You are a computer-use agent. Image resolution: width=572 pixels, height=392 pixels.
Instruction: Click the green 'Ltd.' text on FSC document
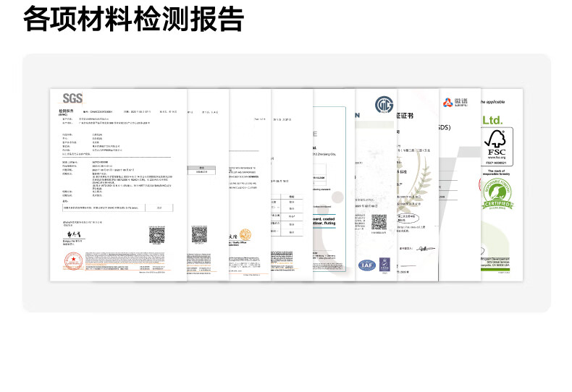click(492, 119)
